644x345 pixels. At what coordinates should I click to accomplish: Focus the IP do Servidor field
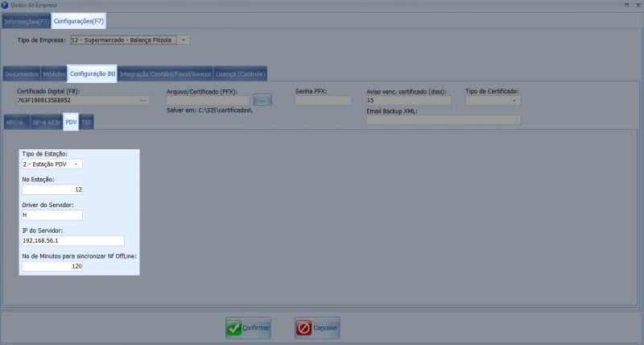pyautogui.click(x=72, y=240)
